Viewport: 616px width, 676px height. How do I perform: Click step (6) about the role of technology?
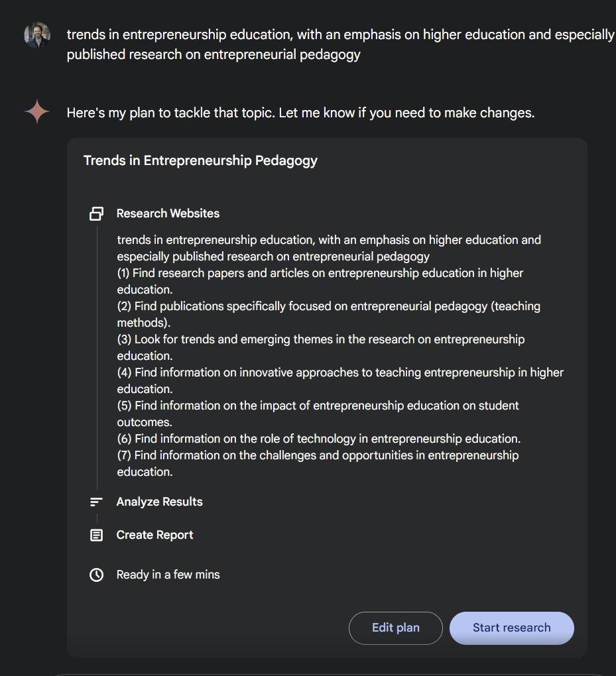319,439
